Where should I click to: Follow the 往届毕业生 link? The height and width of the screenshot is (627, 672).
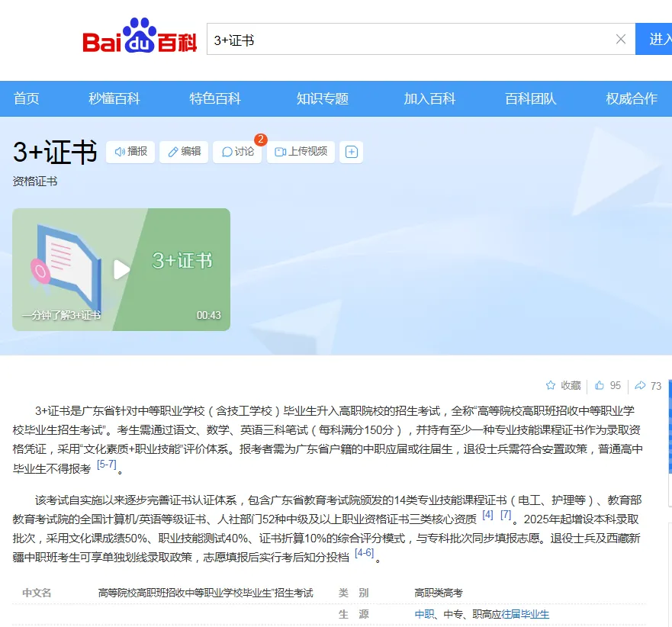(x=526, y=614)
